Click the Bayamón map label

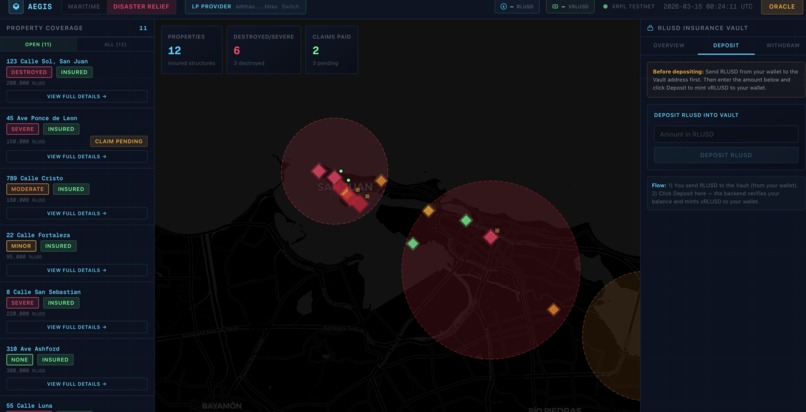click(x=222, y=406)
